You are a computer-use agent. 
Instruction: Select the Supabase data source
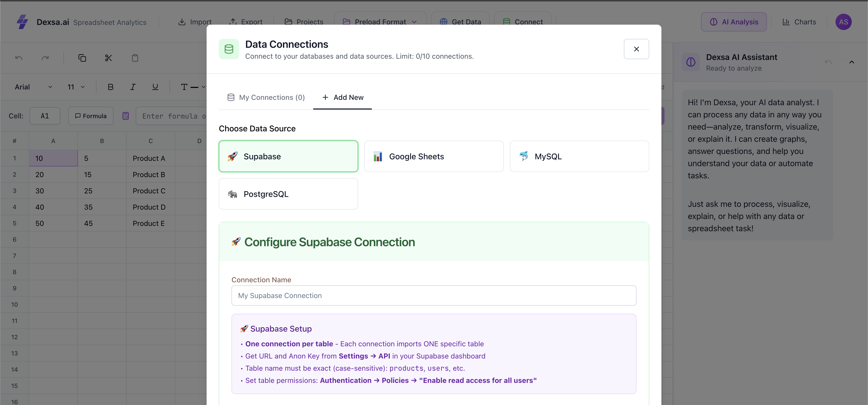click(x=288, y=157)
